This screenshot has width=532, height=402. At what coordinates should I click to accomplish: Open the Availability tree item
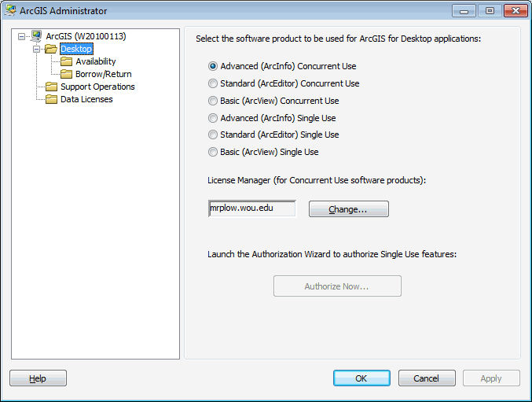point(96,61)
